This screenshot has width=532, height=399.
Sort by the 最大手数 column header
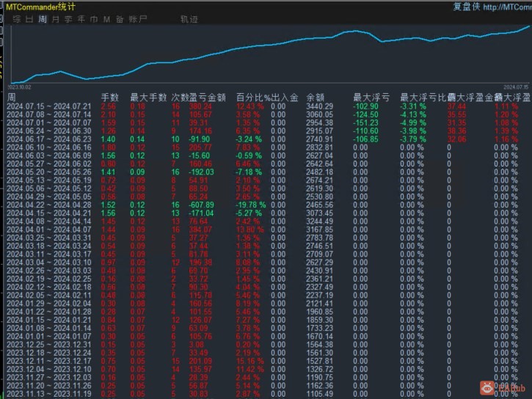pos(148,98)
